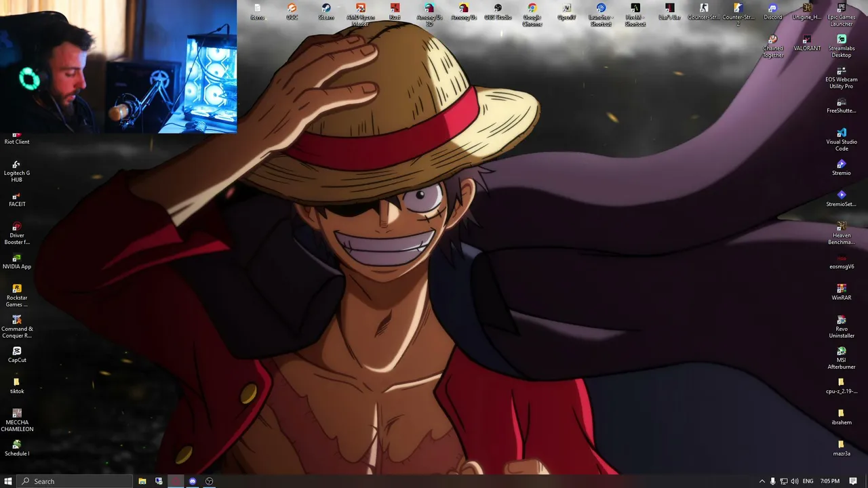Select the Command & Conquer shortcut

[17, 327]
